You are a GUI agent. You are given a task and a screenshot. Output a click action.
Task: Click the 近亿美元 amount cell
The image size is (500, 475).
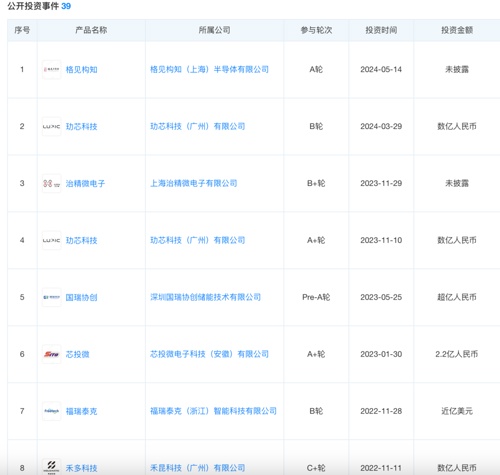pos(457,411)
